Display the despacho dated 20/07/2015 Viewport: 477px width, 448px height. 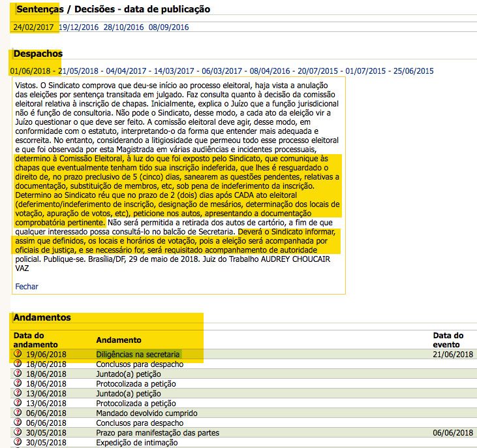tap(318, 71)
